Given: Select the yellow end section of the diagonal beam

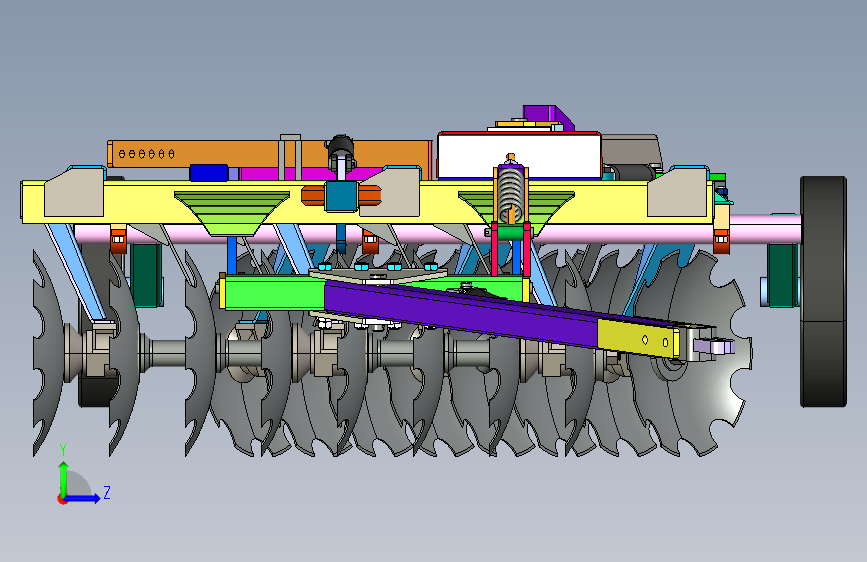Looking at the screenshot, I should point(639,337).
